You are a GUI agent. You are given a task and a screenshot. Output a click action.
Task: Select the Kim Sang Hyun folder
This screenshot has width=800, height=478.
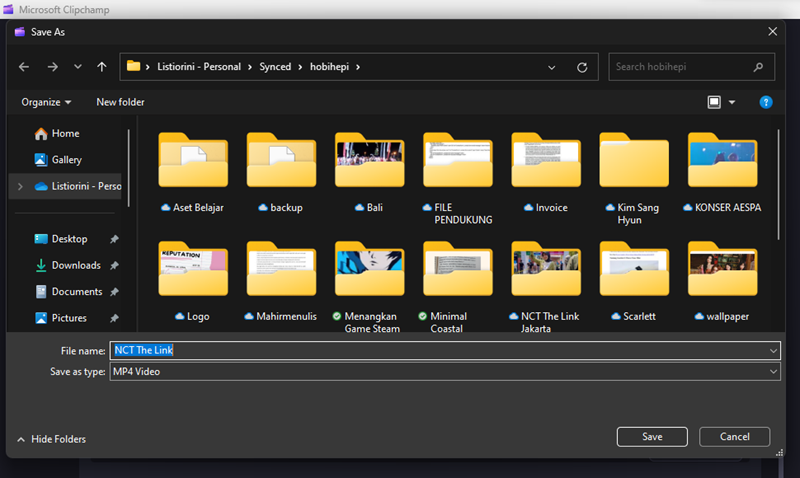(634, 179)
